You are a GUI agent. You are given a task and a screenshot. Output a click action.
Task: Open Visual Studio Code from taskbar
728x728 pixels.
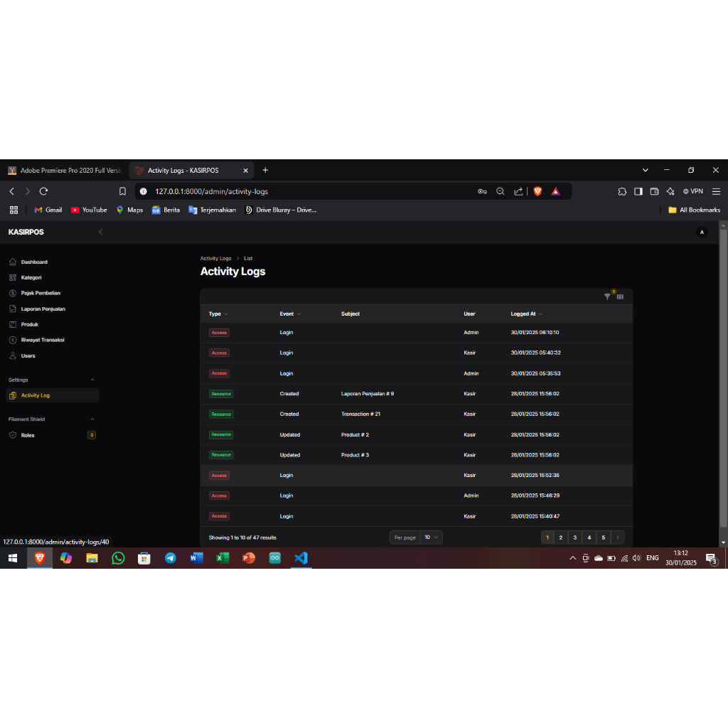pos(301,558)
